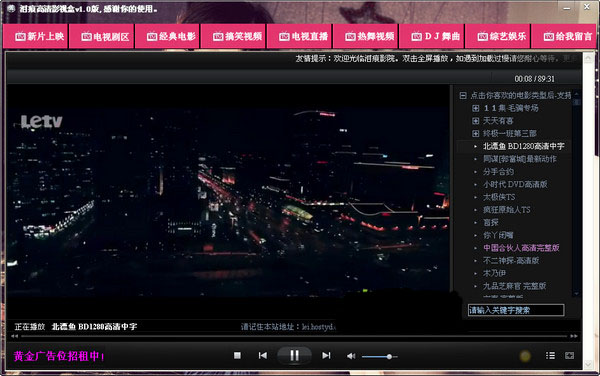This screenshot has width=600, height=376.
Task: Adjust the volume slider
Action: click(380, 356)
